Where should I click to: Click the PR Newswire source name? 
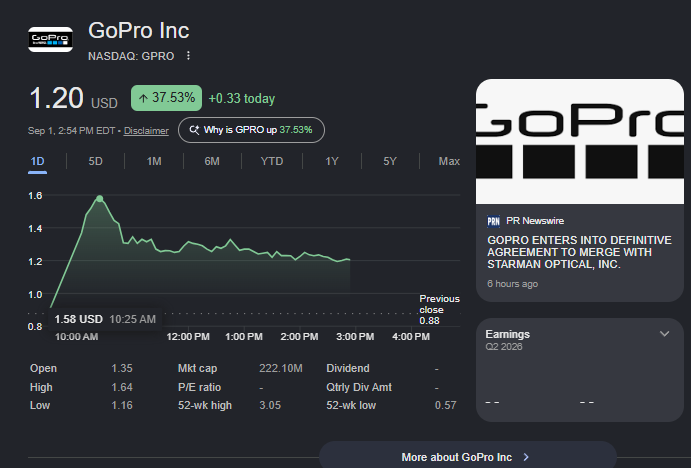535,221
